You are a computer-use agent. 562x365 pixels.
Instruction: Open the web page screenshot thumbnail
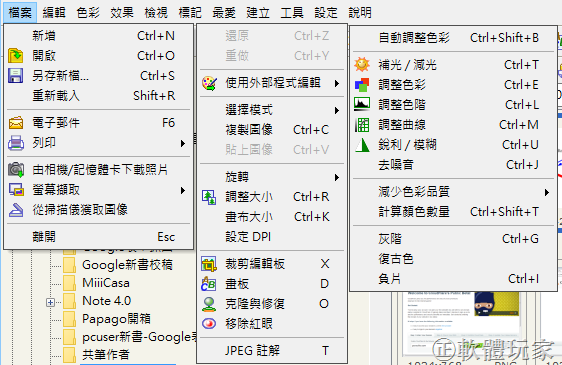pyautogui.click(x=462, y=324)
